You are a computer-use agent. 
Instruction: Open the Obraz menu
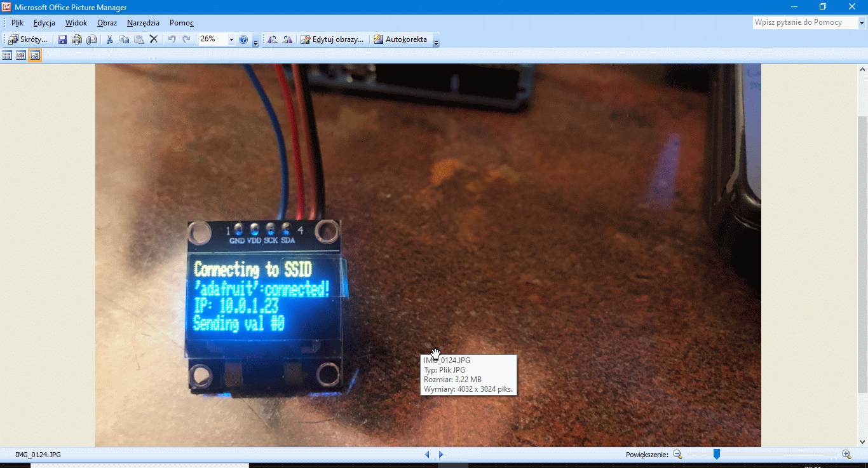pyautogui.click(x=107, y=23)
